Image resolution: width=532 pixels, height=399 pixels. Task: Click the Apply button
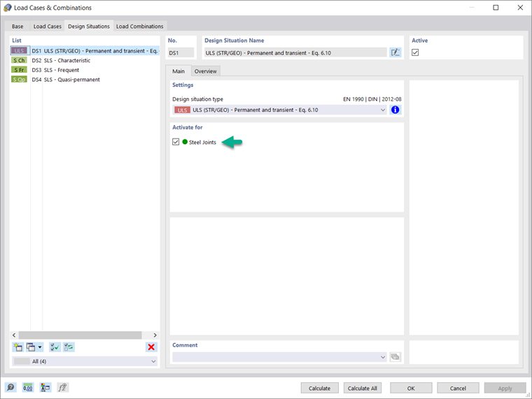click(505, 388)
